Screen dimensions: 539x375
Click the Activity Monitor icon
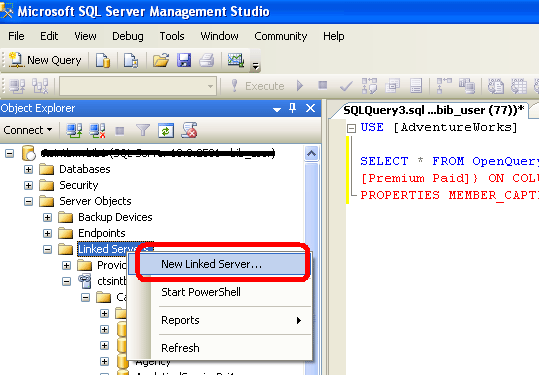pos(236,60)
